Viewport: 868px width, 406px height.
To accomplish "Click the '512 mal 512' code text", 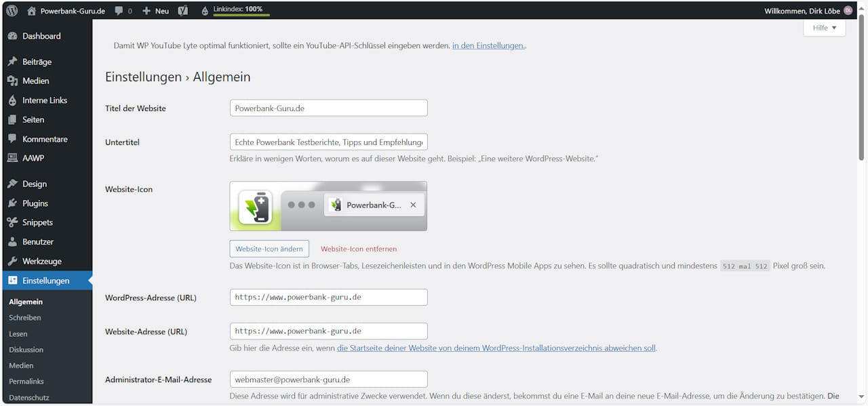I will point(745,266).
